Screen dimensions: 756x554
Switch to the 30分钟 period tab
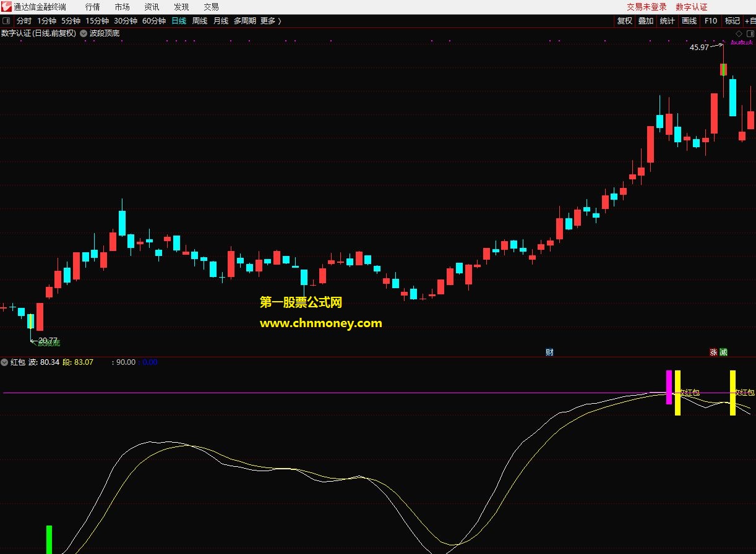pyautogui.click(x=126, y=21)
